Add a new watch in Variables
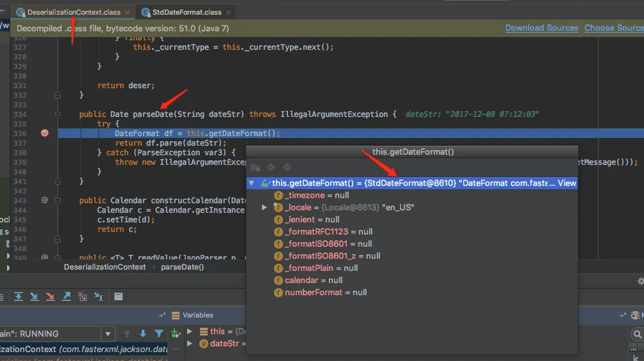 [x=176, y=334]
